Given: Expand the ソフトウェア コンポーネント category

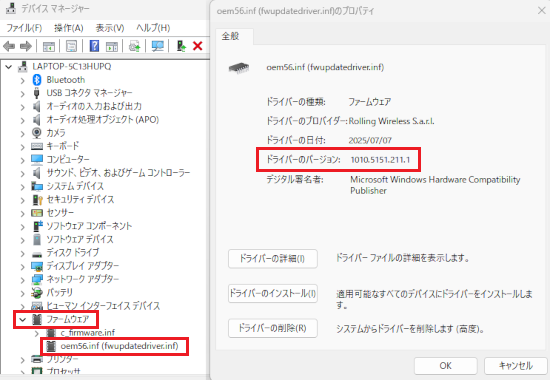Looking at the screenshot, I should coord(22,227).
